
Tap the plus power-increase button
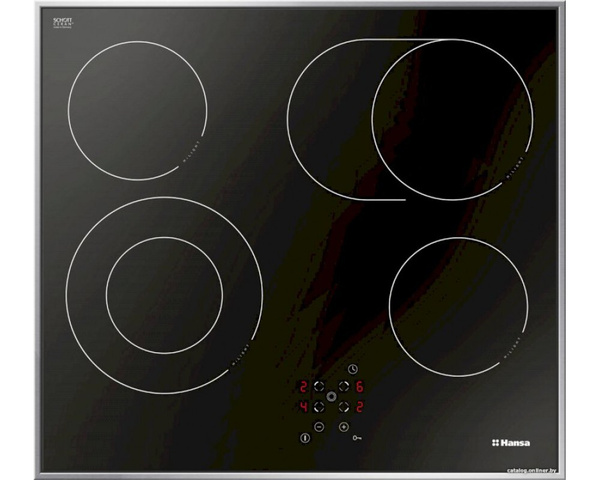point(344,426)
